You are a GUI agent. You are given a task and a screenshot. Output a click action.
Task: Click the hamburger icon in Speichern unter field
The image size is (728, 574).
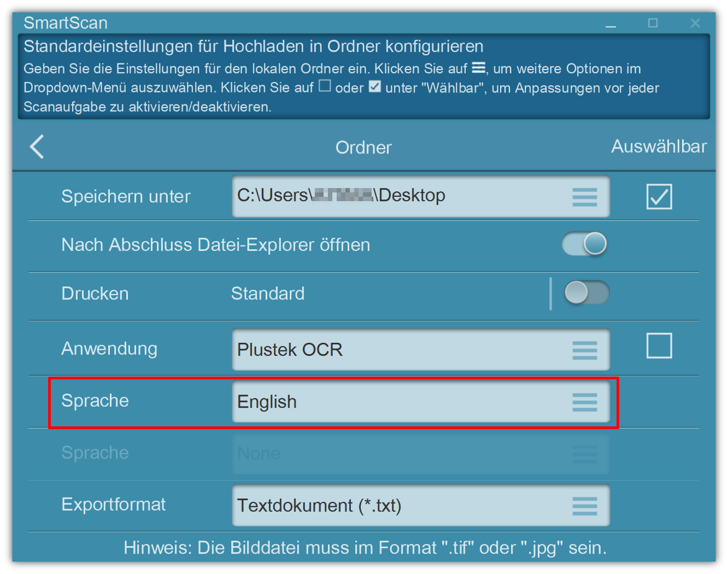pyautogui.click(x=584, y=197)
